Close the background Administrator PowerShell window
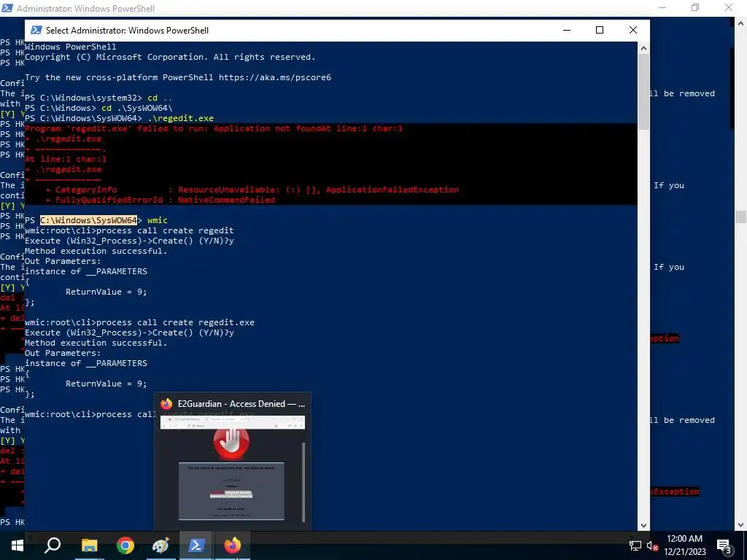This screenshot has height=560, width=747. tap(729, 7)
